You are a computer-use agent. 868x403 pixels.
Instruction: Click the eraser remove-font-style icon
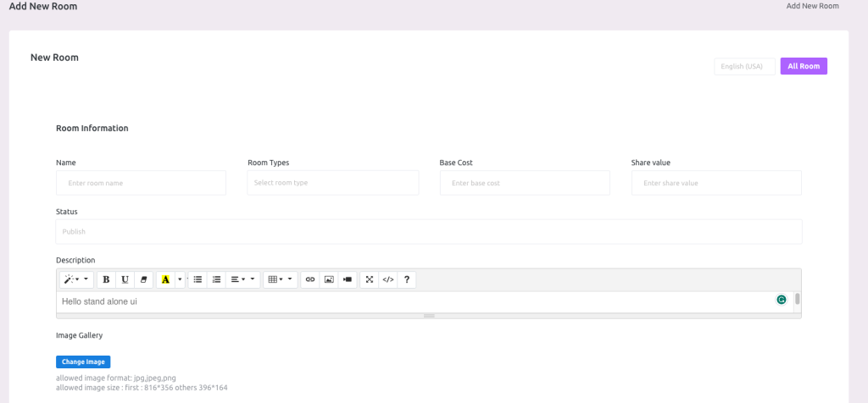coord(144,279)
